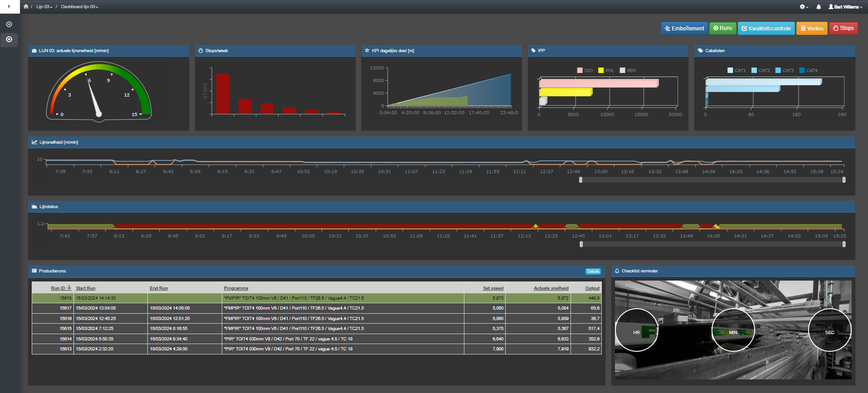The width and height of the screenshot is (868, 393).
Task: Click the area chart icon in Lijnstatus header
Action: (x=34, y=207)
